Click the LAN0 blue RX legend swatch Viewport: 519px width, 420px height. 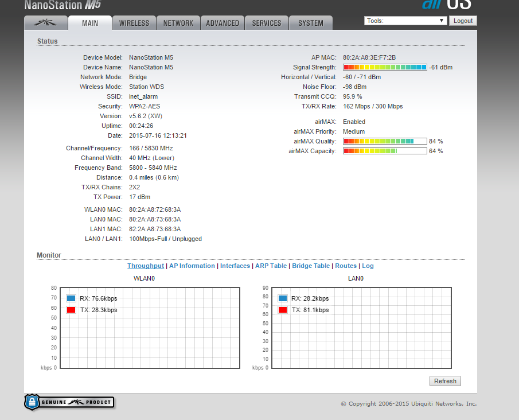coord(283,298)
